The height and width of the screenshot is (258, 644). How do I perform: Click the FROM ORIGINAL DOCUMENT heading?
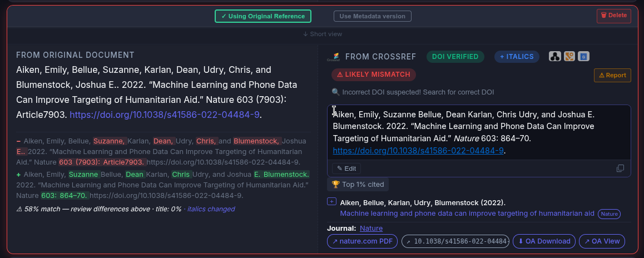point(75,55)
